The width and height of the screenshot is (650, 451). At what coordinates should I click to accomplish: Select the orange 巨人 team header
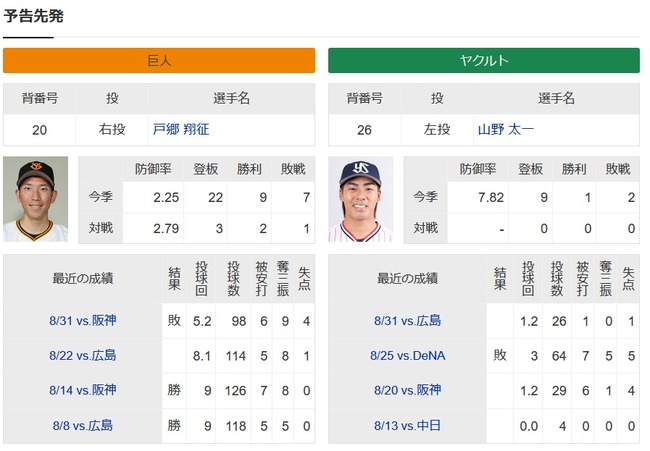[159, 61]
